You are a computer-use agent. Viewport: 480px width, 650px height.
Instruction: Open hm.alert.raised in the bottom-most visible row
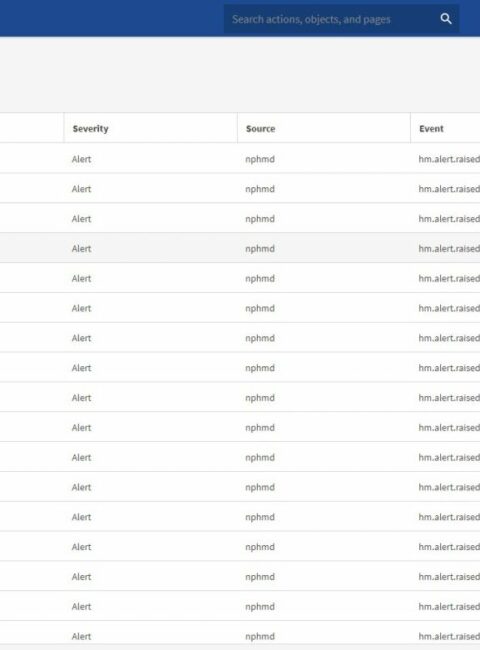pyautogui.click(x=449, y=636)
